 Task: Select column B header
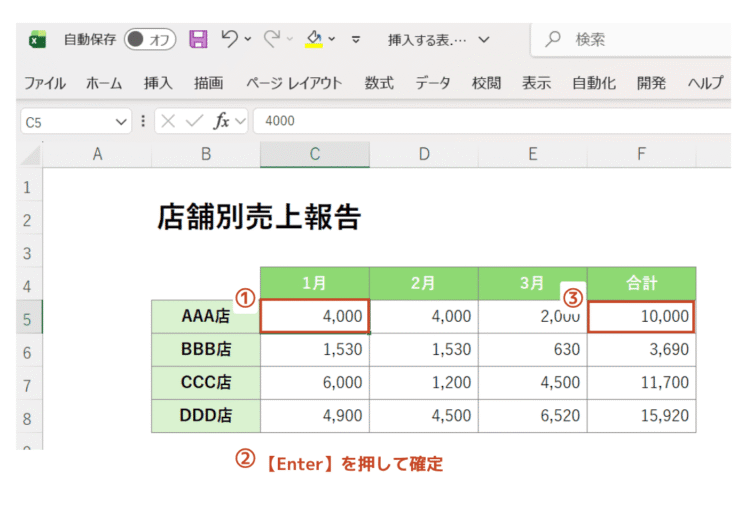pos(206,154)
